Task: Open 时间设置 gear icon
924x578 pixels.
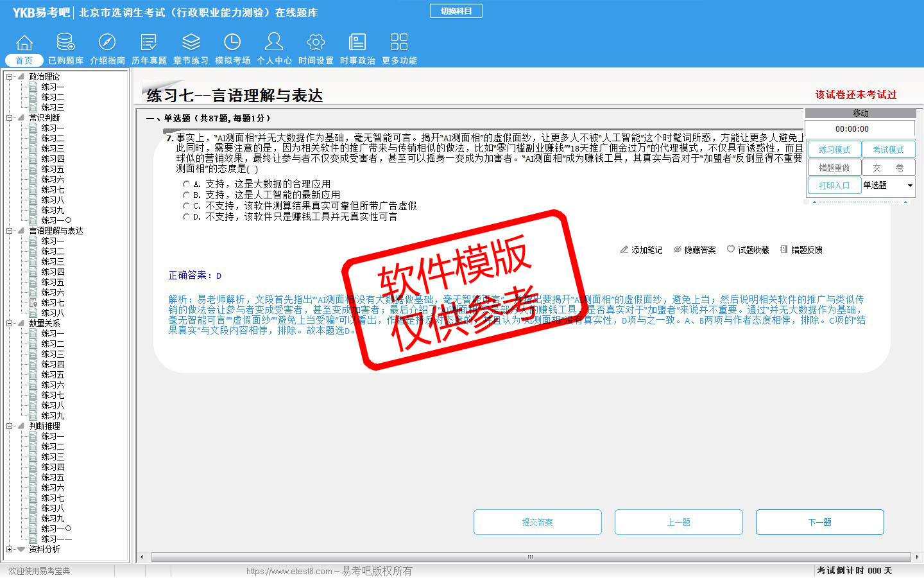Action: click(316, 42)
